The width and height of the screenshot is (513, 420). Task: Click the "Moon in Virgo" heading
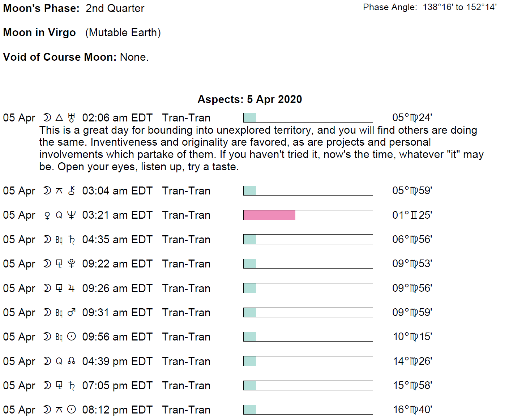[x=39, y=33]
